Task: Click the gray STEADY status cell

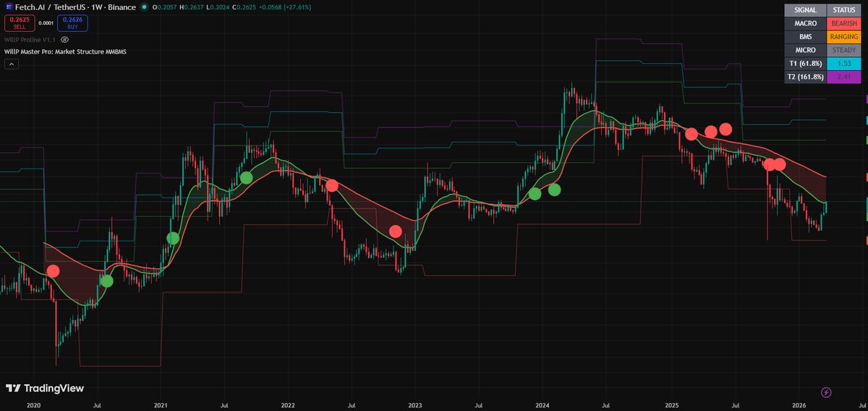Action: click(x=844, y=50)
